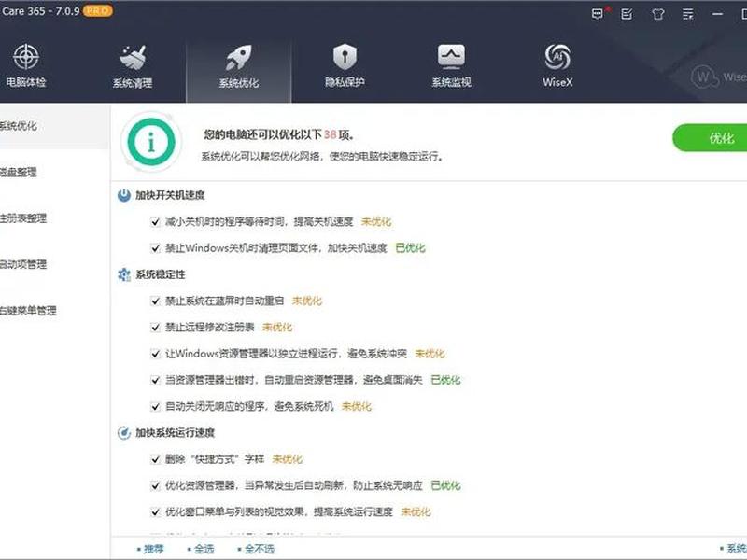Screen dimensions: 747x560
Task: Click 未优化 status beside 减小关机时的程序等待时间
Action: [x=376, y=222]
